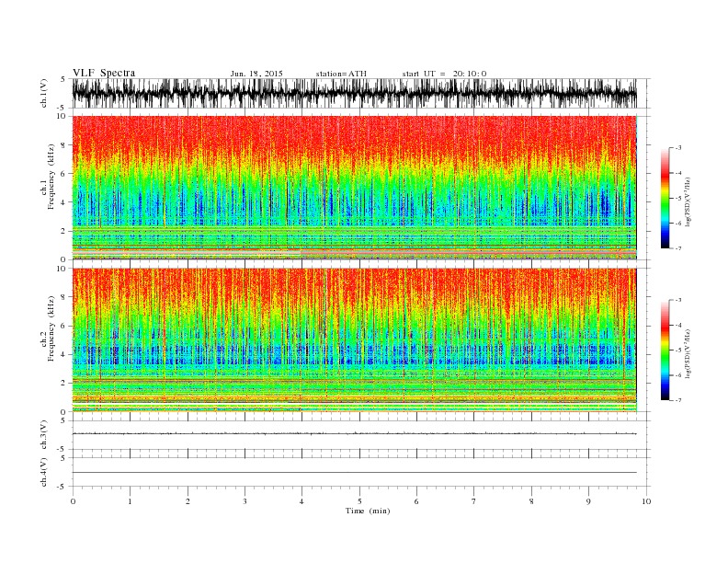This screenshot has height=563, width=728.
Task: Click lower colorbar "-3" scale label
Action: point(677,300)
